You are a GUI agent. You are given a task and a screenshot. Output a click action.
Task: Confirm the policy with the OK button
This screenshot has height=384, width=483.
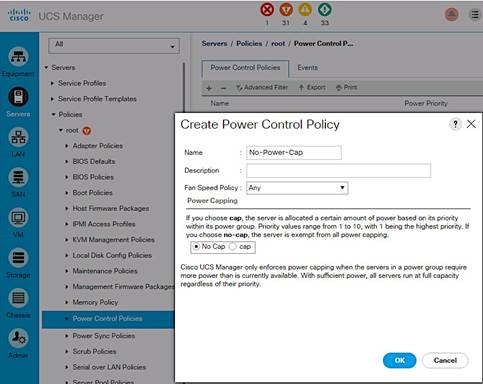[399, 360]
